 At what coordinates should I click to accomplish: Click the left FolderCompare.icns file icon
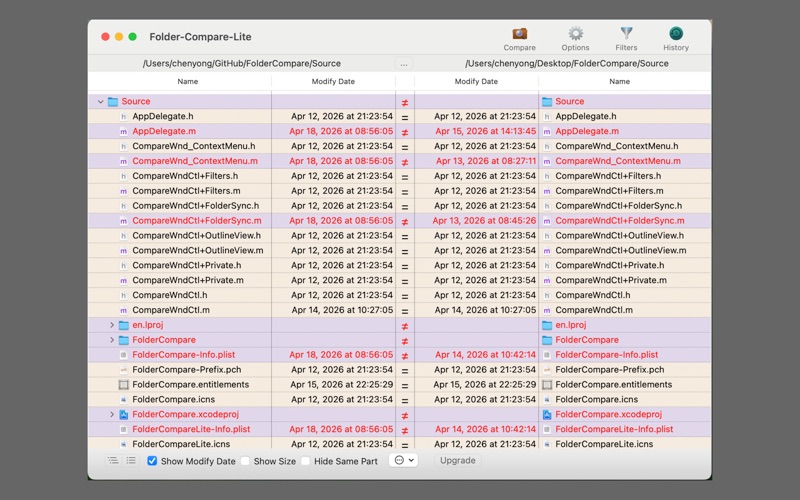(123, 399)
